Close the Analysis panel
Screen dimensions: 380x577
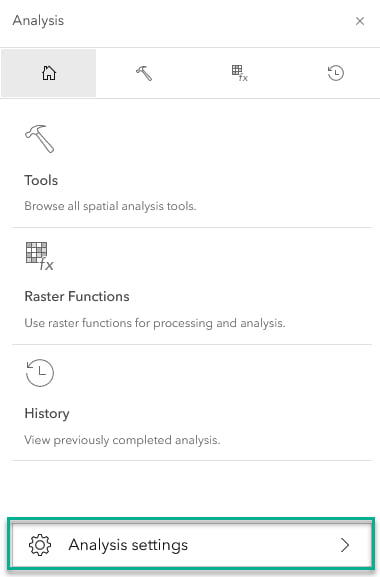[360, 21]
